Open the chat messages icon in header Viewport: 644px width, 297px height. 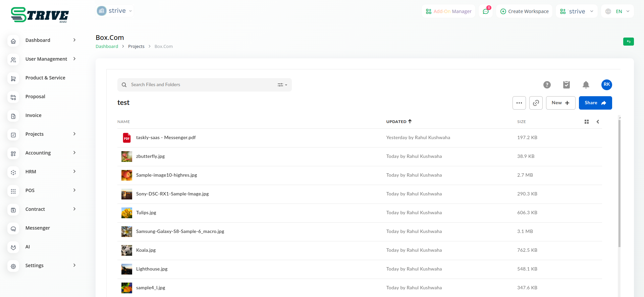pos(486,11)
